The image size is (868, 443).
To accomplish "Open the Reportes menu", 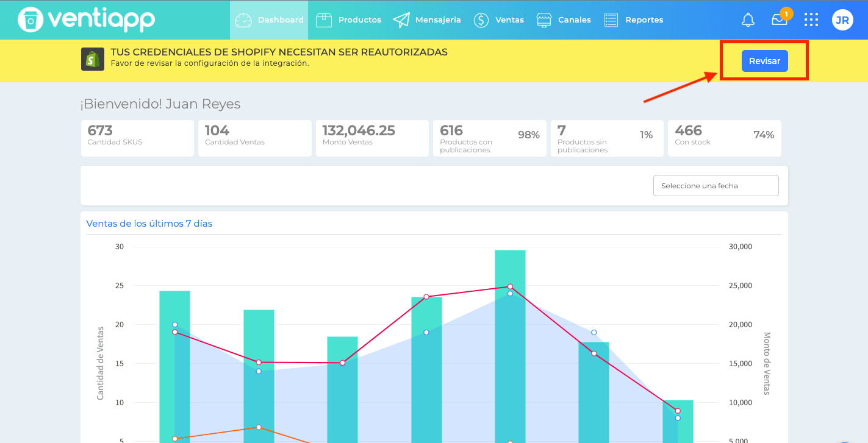I will point(633,20).
